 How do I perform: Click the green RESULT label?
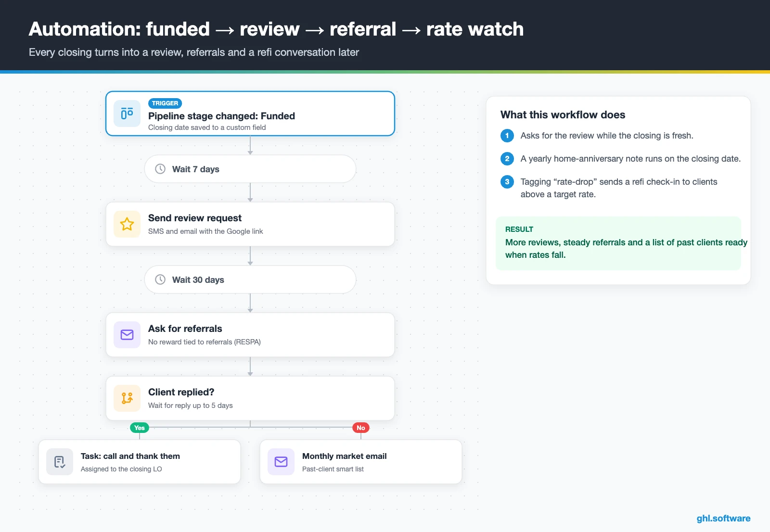pyautogui.click(x=519, y=229)
